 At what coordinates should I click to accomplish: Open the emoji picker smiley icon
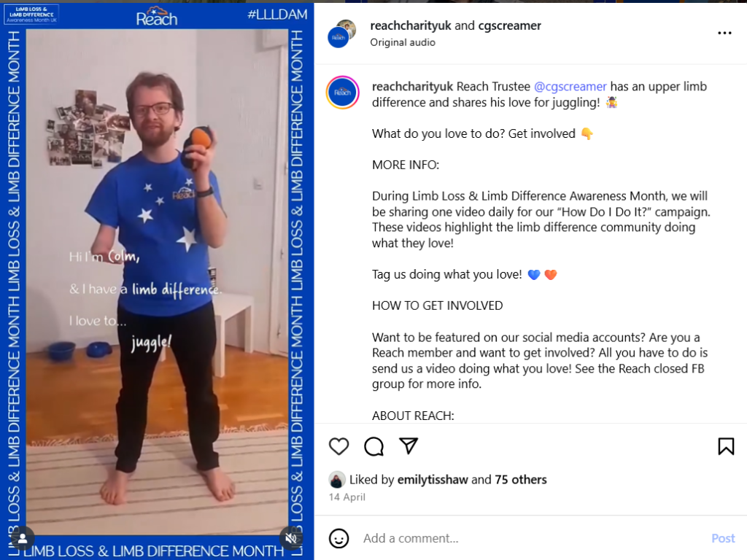(x=338, y=538)
